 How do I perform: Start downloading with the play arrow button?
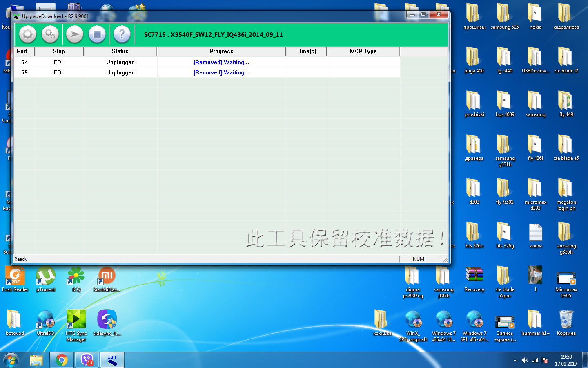(x=75, y=34)
